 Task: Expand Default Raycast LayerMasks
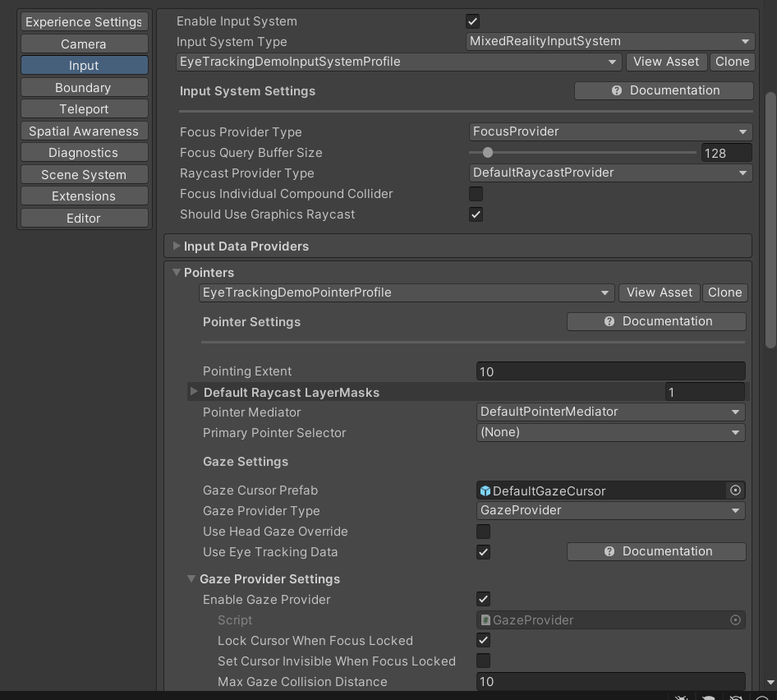click(x=194, y=392)
